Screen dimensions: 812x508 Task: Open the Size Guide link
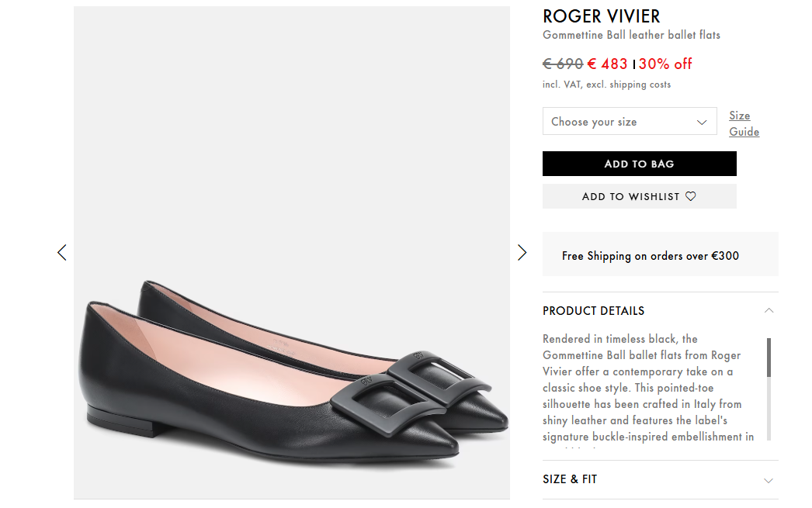coord(743,123)
